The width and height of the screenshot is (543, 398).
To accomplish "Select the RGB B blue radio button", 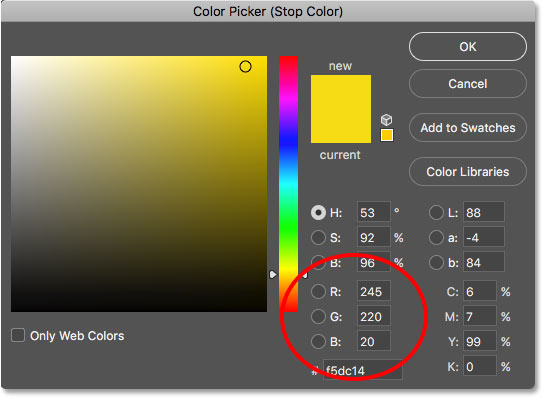I will [318, 342].
